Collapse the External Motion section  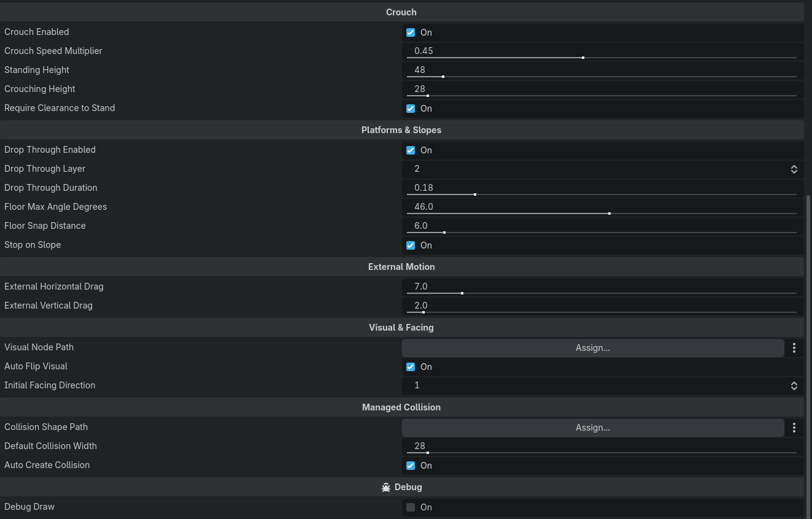401,267
